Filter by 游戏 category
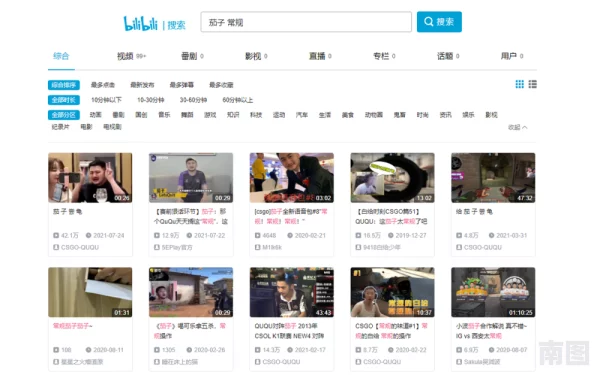594x375 pixels. click(210, 115)
